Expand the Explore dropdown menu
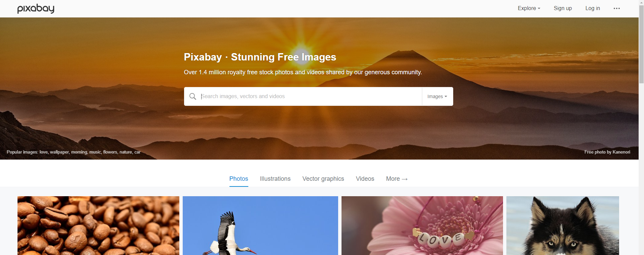 click(x=529, y=8)
